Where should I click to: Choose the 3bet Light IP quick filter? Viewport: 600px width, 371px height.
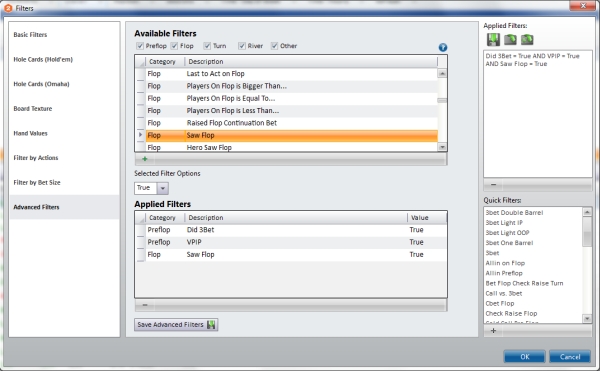coord(504,223)
